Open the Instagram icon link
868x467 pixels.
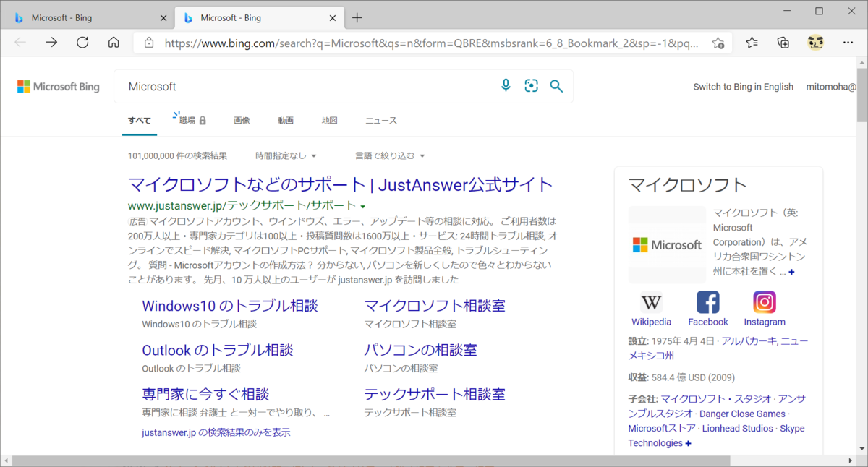coord(765,302)
